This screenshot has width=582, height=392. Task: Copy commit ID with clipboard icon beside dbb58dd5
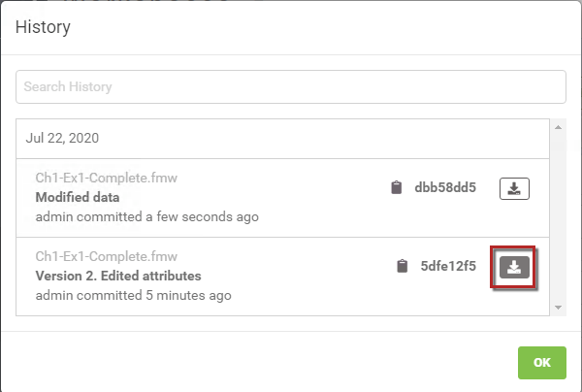click(x=397, y=187)
